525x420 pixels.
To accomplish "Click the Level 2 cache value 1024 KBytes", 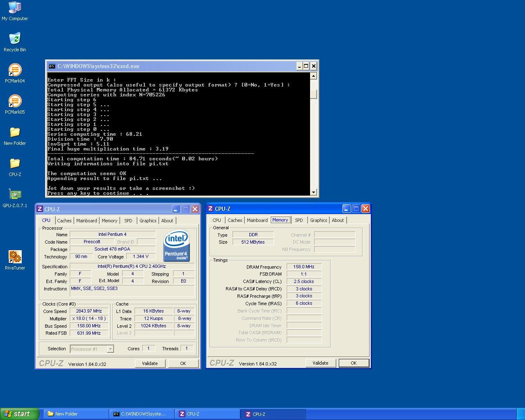I will click(x=153, y=326).
